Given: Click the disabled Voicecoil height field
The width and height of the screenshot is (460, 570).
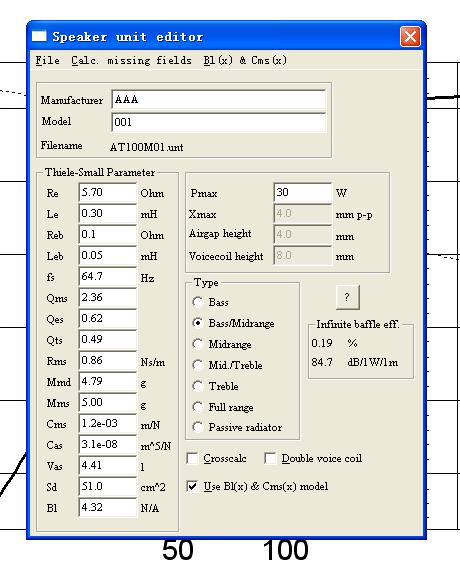Looking at the screenshot, I should point(303,256).
